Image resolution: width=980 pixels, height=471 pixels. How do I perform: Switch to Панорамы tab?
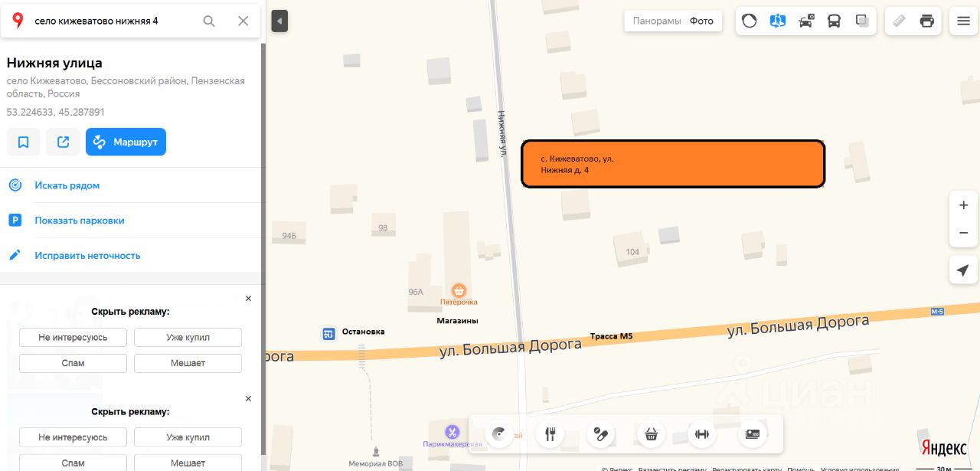[x=657, y=21]
